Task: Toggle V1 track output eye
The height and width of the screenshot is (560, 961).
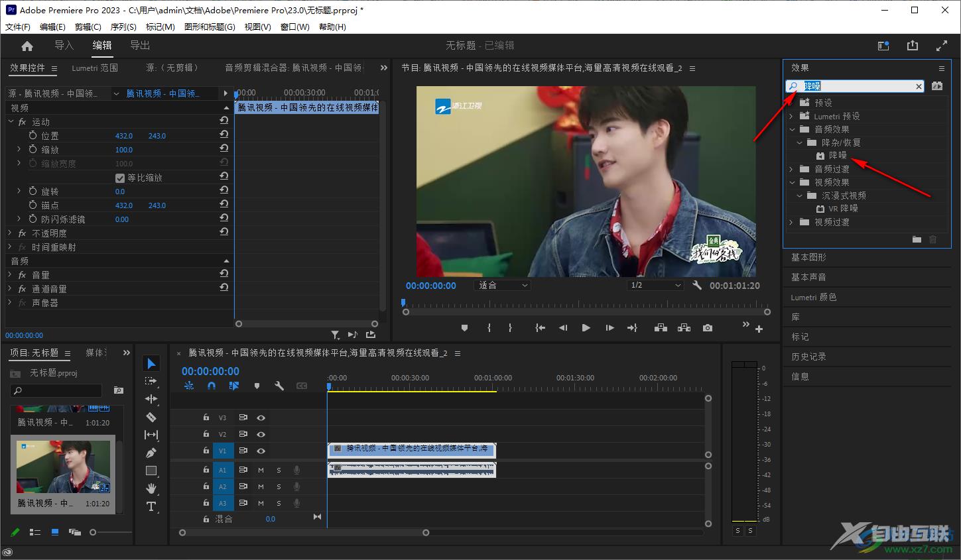Action: coord(261,451)
